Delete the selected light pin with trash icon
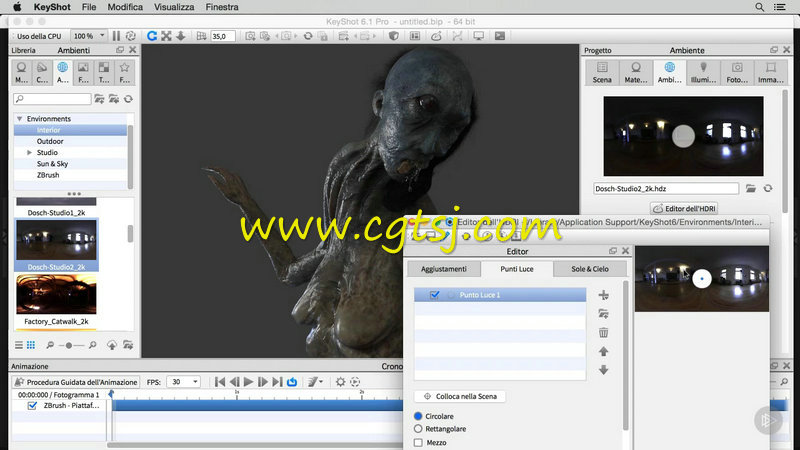800x450 pixels. pyautogui.click(x=604, y=333)
